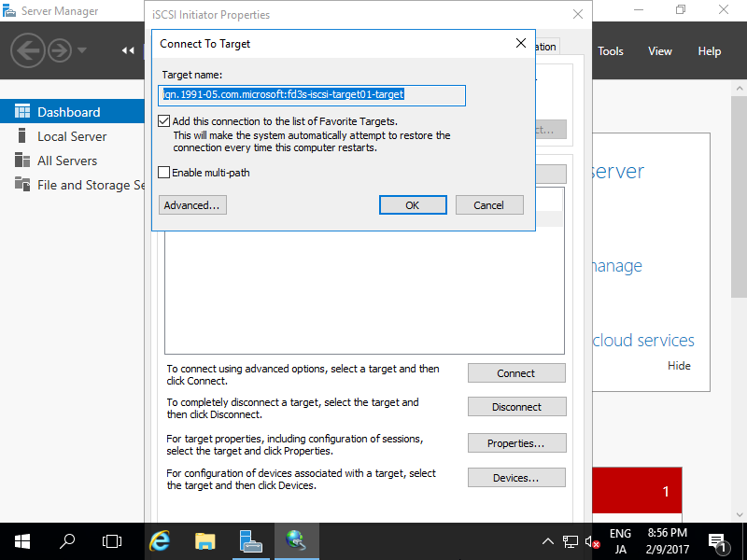Click the File and Storage Services icon
Screen dimensions: 747x560
coord(21,184)
